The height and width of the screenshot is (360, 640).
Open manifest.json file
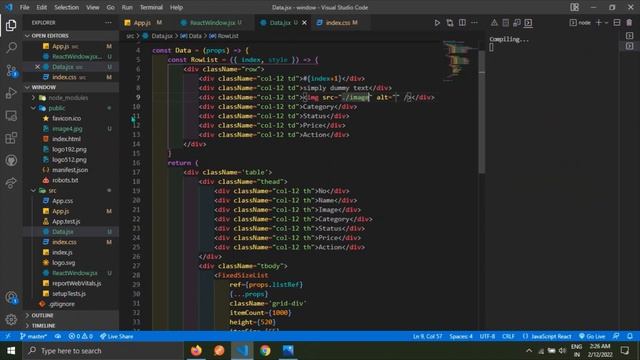[70, 170]
